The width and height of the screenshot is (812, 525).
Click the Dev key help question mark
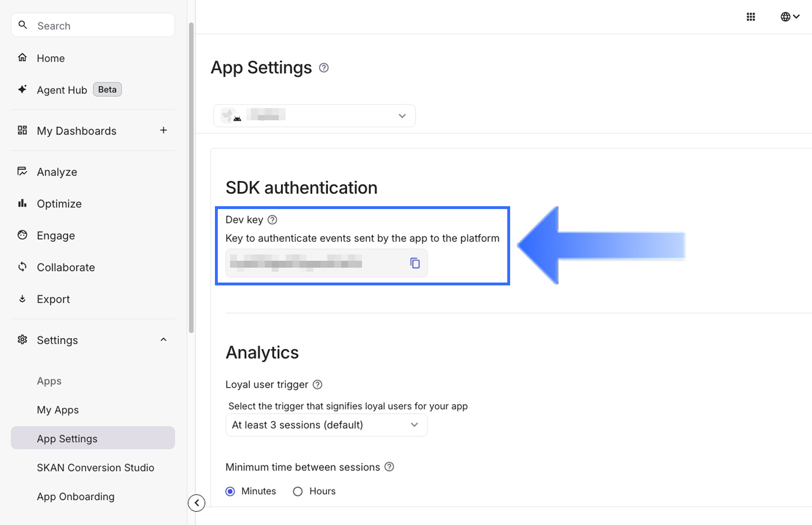pos(272,220)
